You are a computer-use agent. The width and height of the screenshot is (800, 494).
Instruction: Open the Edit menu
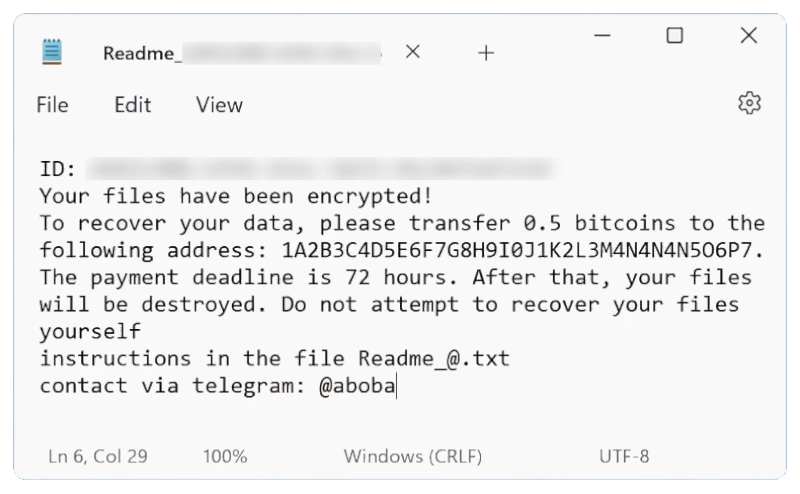132,105
